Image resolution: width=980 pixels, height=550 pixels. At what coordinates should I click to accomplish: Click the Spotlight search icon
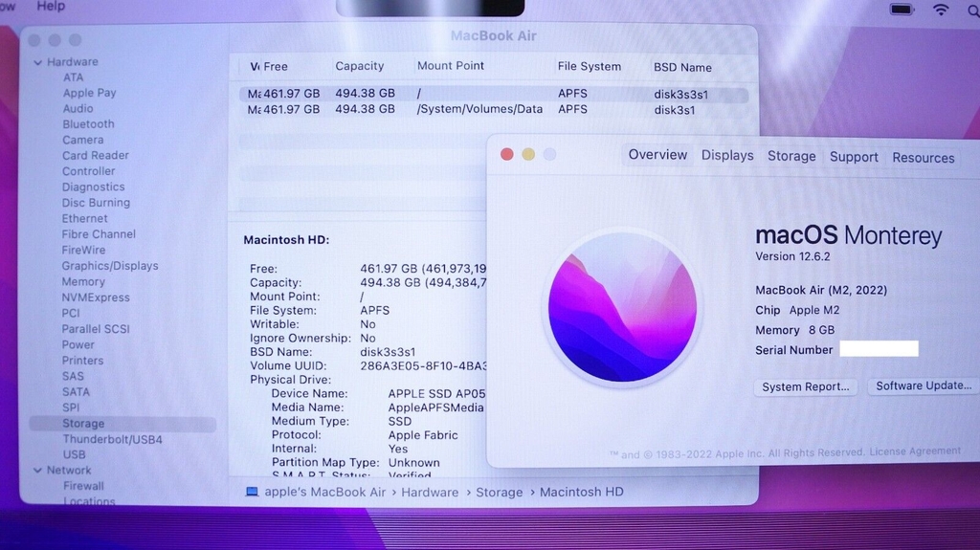click(973, 11)
